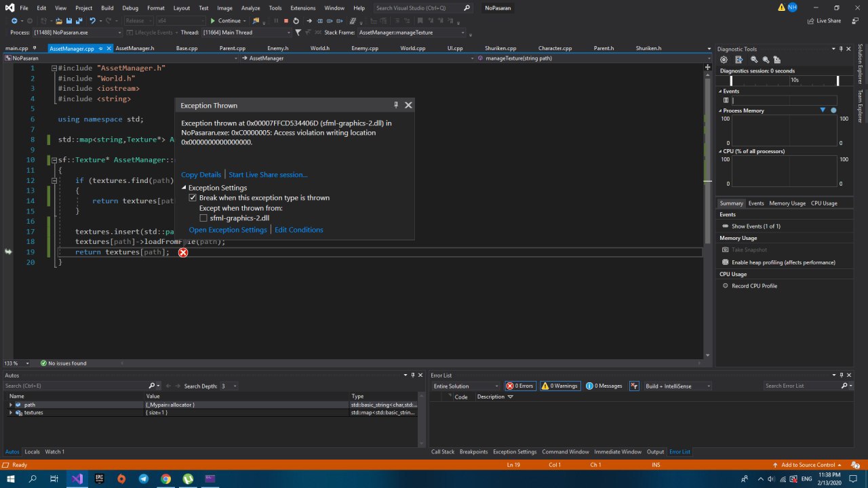This screenshot has width=868, height=488.
Task: Click the Search Visual Studio box
Action: [x=423, y=7]
